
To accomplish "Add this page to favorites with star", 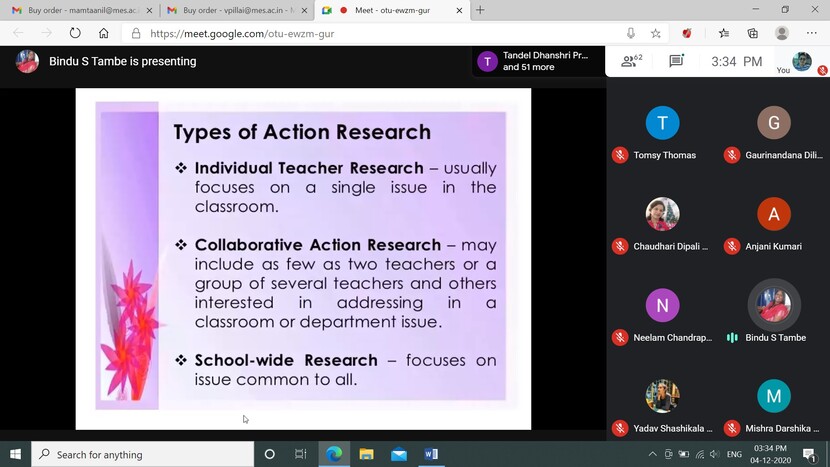I will click(x=656, y=33).
